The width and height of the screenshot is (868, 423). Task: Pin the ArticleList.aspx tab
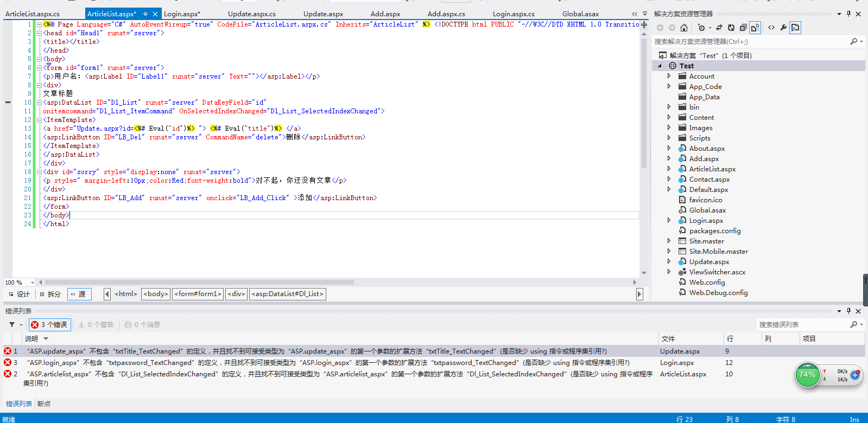point(145,14)
